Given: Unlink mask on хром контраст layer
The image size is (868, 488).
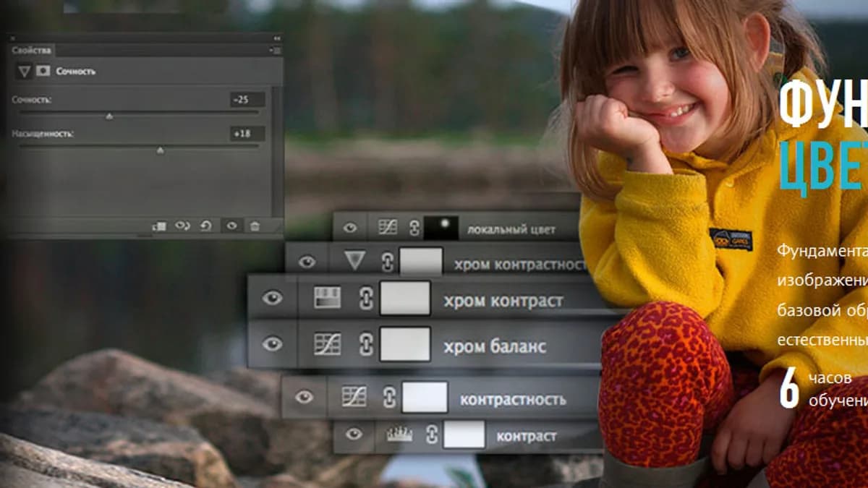Looking at the screenshot, I should coord(366,299).
